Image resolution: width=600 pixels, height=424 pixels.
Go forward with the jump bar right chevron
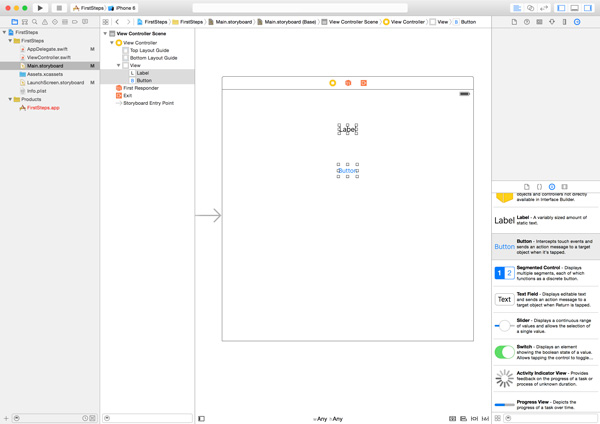tap(128, 22)
